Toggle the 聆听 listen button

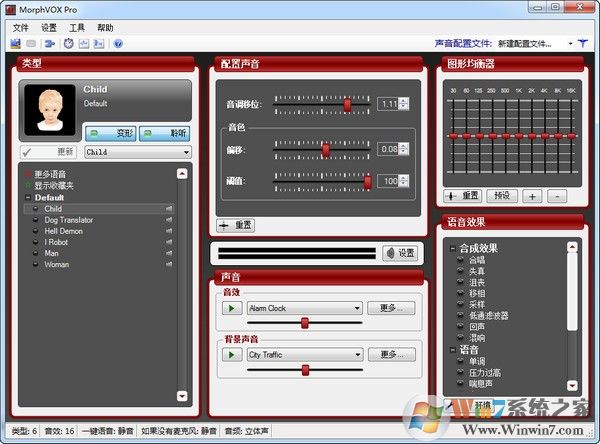(x=165, y=132)
